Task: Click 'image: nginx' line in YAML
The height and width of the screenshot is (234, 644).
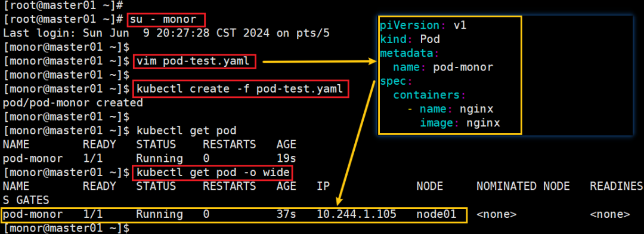Action: [460, 123]
